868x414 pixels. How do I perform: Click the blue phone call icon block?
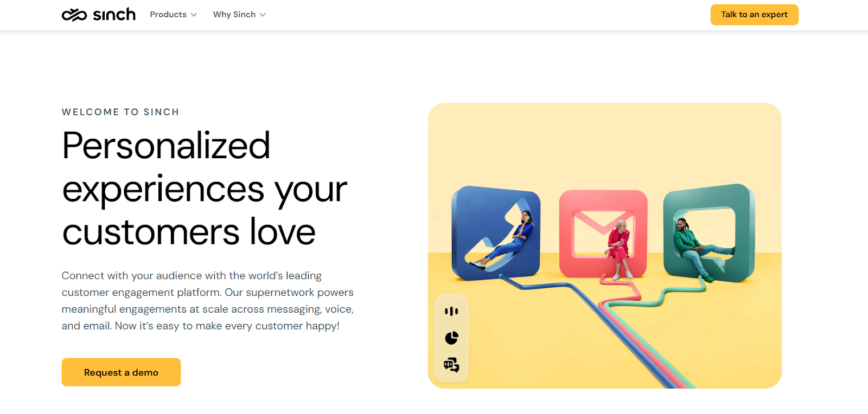point(496,234)
